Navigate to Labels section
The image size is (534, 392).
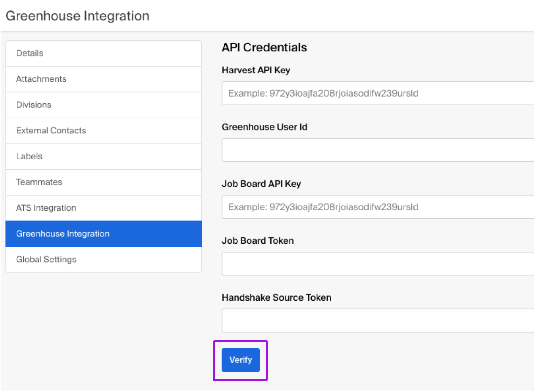pyautogui.click(x=103, y=156)
